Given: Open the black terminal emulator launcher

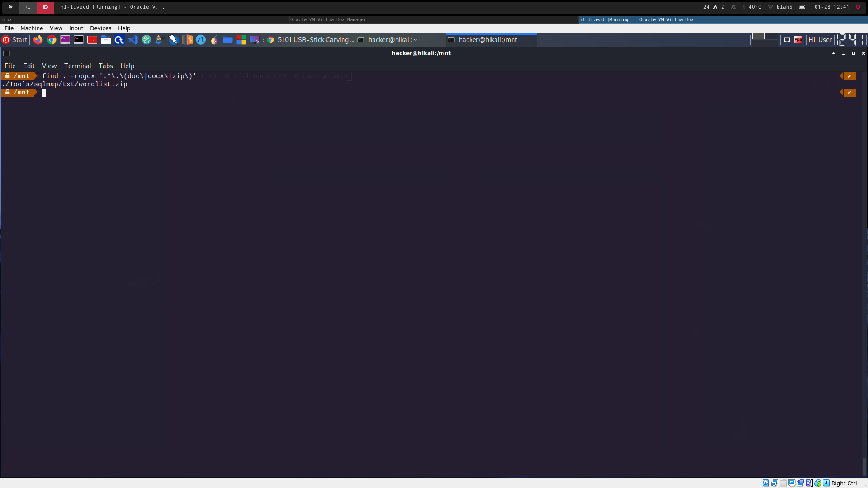Looking at the screenshot, I should [79, 40].
